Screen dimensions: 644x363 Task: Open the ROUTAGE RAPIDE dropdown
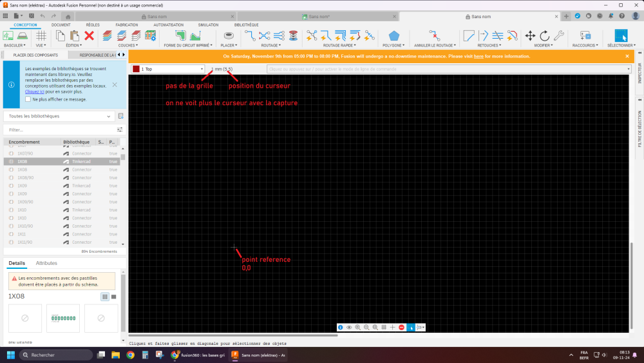tap(339, 45)
